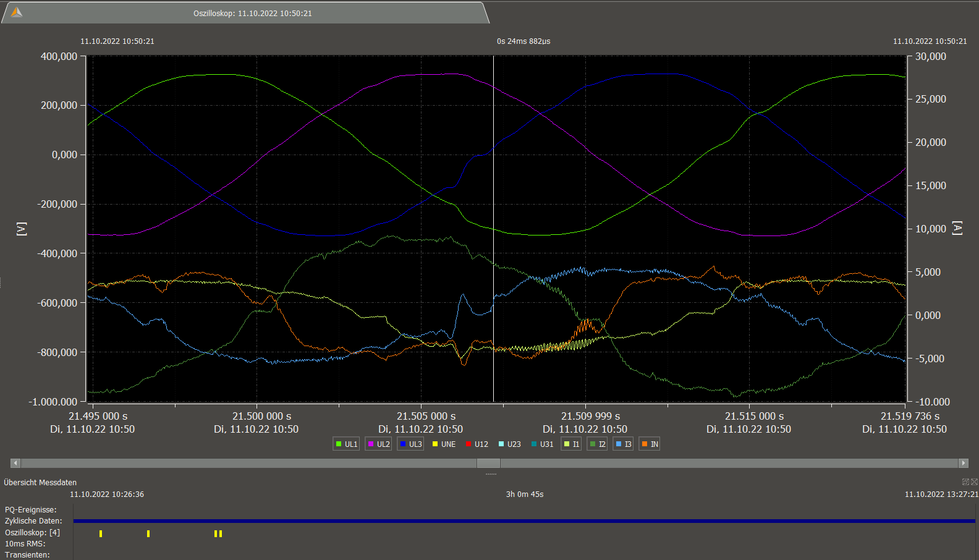Enable the UNE channel in legend
979x560 pixels.
click(443, 444)
